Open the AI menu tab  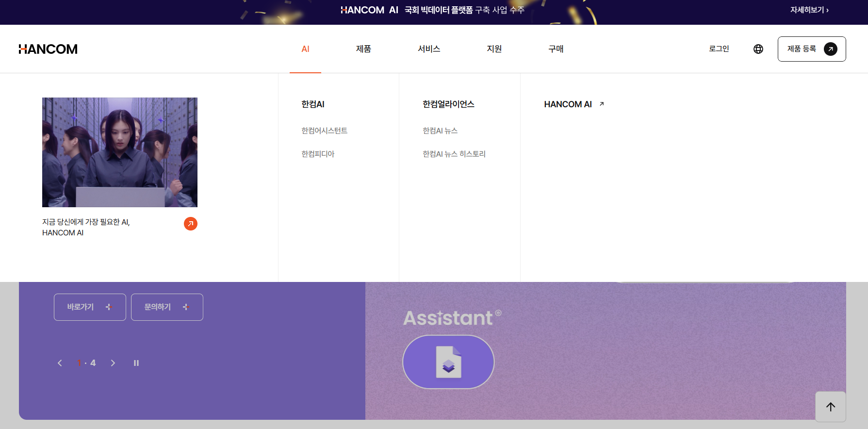[x=305, y=49]
